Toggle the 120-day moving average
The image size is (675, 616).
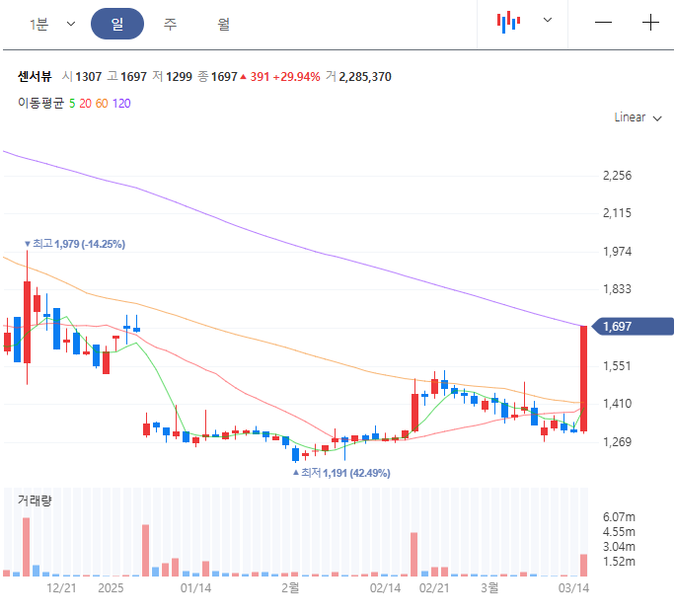[x=121, y=104]
